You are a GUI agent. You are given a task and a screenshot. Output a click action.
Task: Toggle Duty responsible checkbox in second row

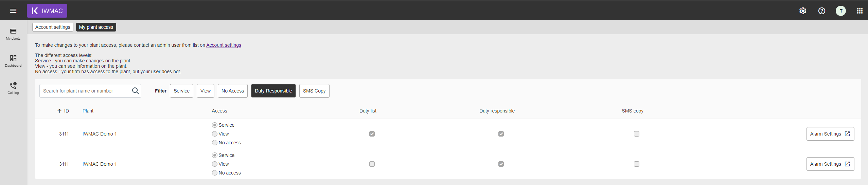pyautogui.click(x=501, y=164)
